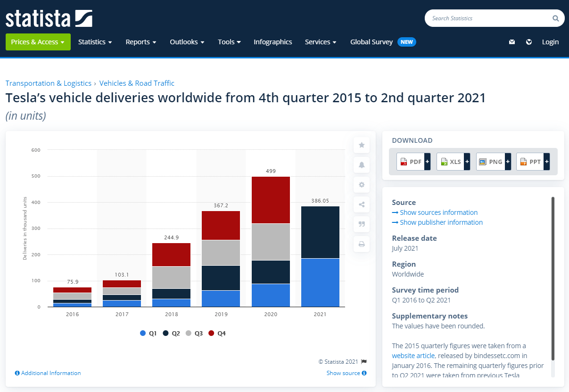Open the globe language icon
Image resolution: width=569 pixels, height=392 pixels.
pyautogui.click(x=529, y=42)
